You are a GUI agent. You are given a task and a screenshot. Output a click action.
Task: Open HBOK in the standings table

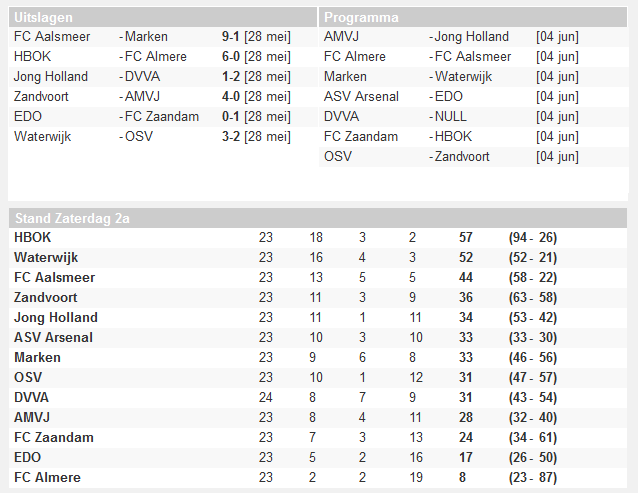tap(34, 237)
